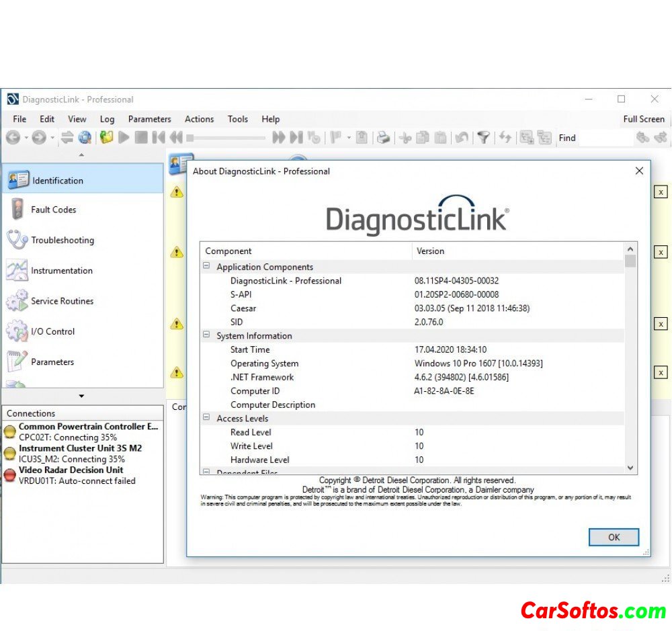The width and height of the screenshot is (672, 631).
Task: Open the I/O Control panel
Action: coord(52,331)
